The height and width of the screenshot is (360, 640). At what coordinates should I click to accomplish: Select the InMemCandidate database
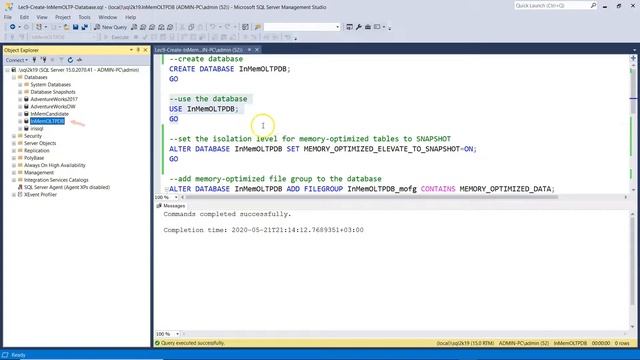coord(49,114)
